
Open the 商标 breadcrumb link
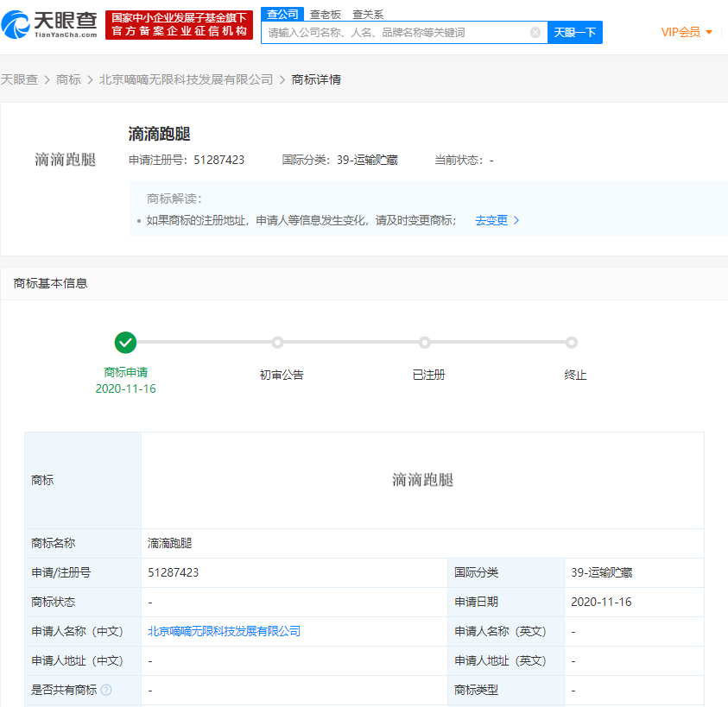pyautogui.click(x=68, y=79)
